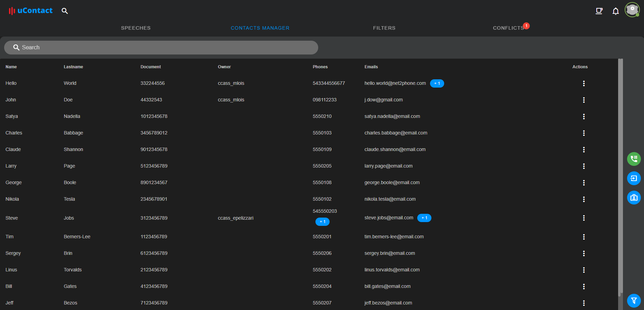Screen dimensions: 644x310
Task: Open actions menu for Linus Torvalds
Action: click(x=584, y=270)
